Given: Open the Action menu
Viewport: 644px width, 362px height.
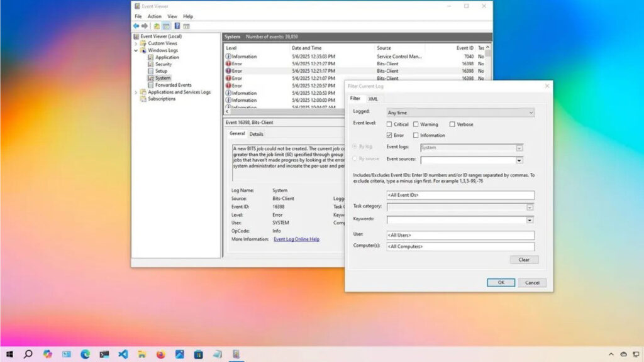Looking at the screenshot, I should click(154, 16).
